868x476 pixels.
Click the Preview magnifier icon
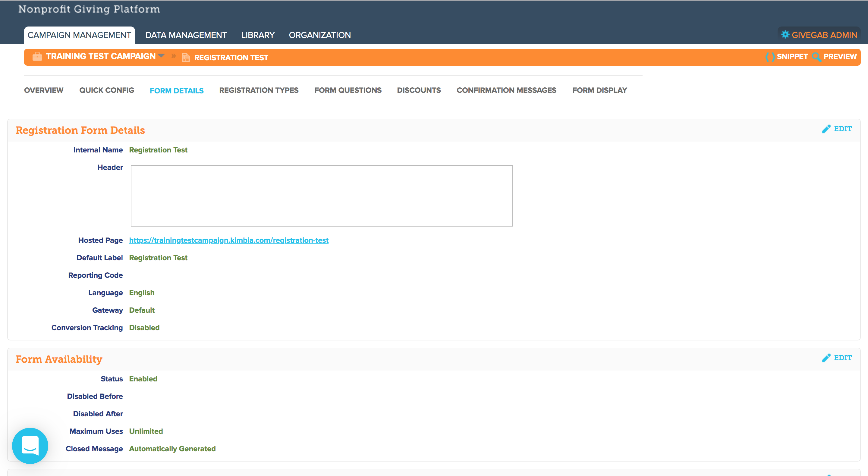click(816, 57)
